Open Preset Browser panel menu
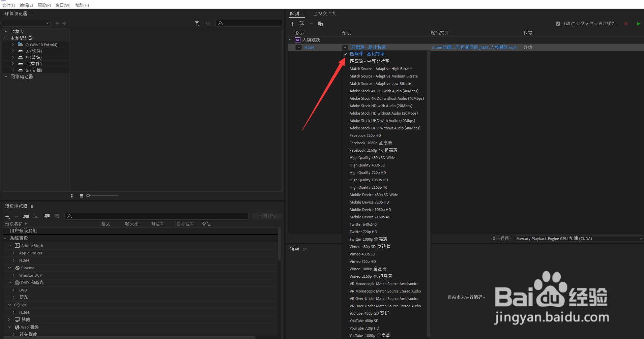 [x=32, y=207]
